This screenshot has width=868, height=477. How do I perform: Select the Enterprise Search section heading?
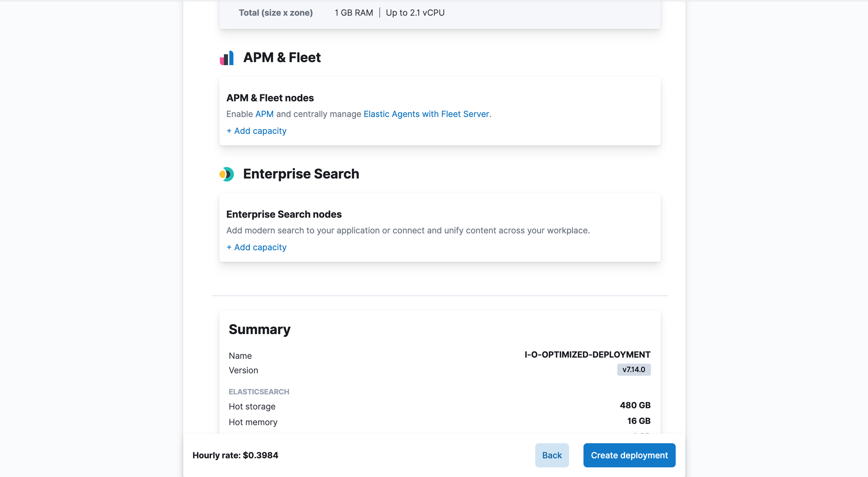(301, 174)
